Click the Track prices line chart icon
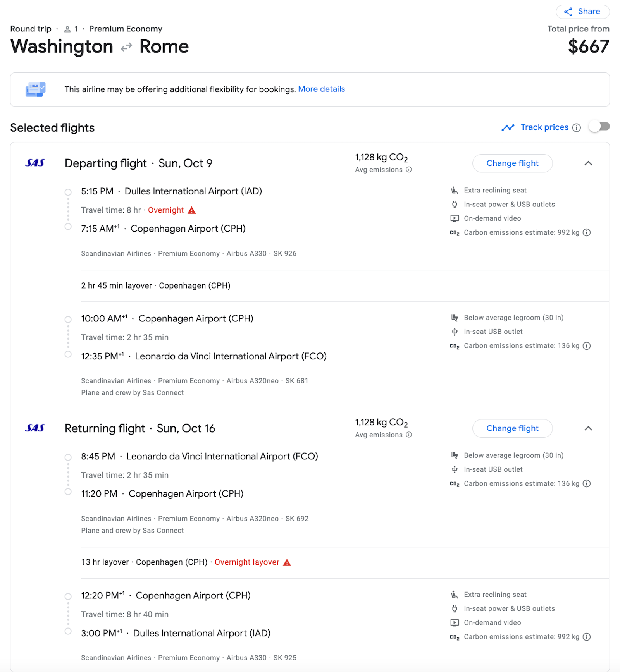Image resolution: width=620 pixels, height=672 pixels. click(508, 127)
